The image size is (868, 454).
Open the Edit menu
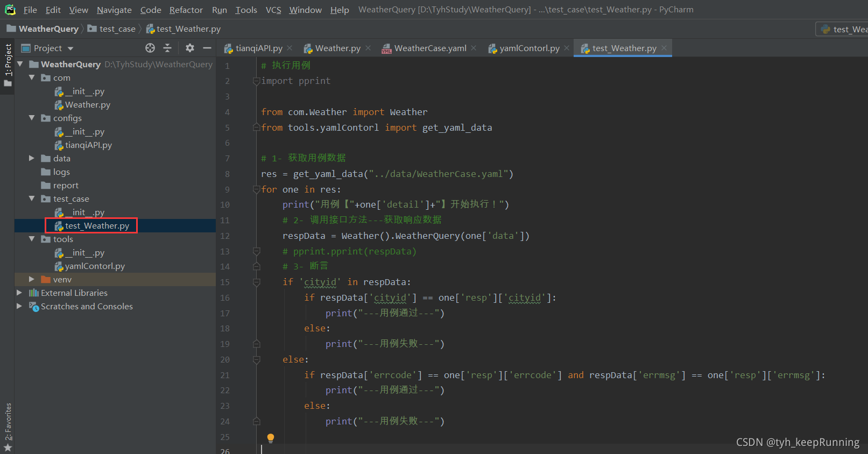tap(53, 10)
